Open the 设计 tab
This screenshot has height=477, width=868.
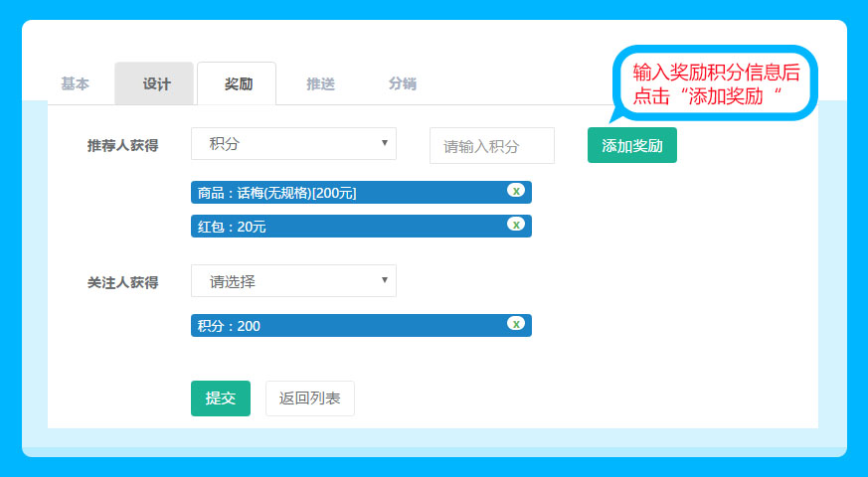coord(155,84)
